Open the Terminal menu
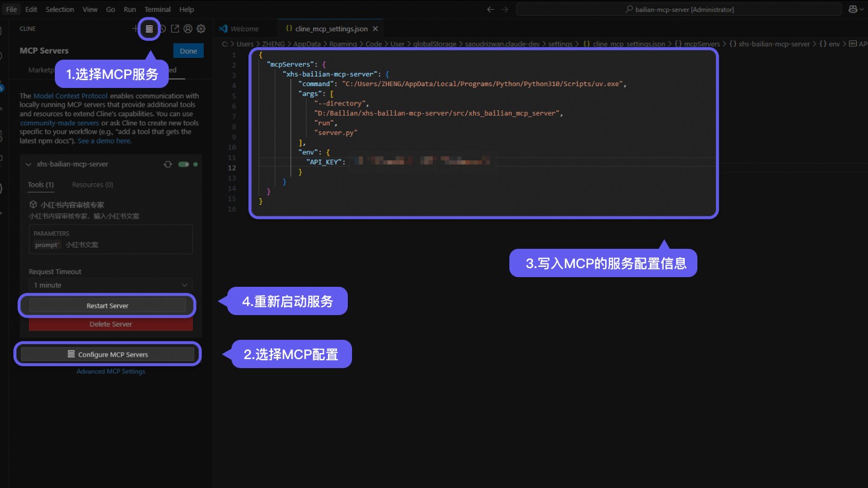868x488 pixels. click(157, 9)
